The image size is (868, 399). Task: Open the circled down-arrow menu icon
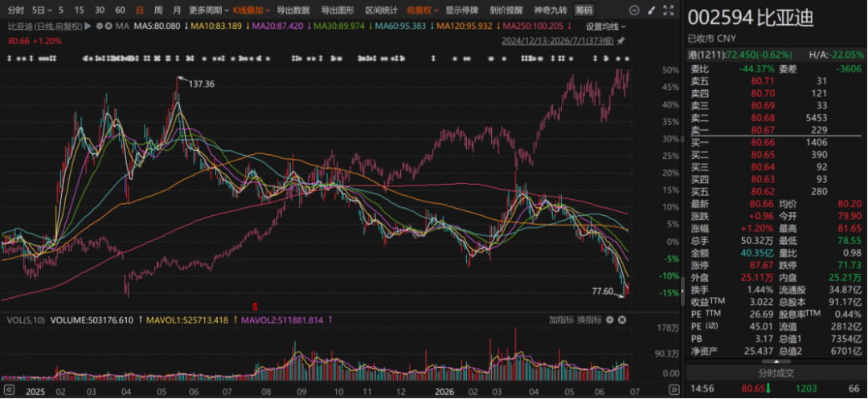coord(635,10)
